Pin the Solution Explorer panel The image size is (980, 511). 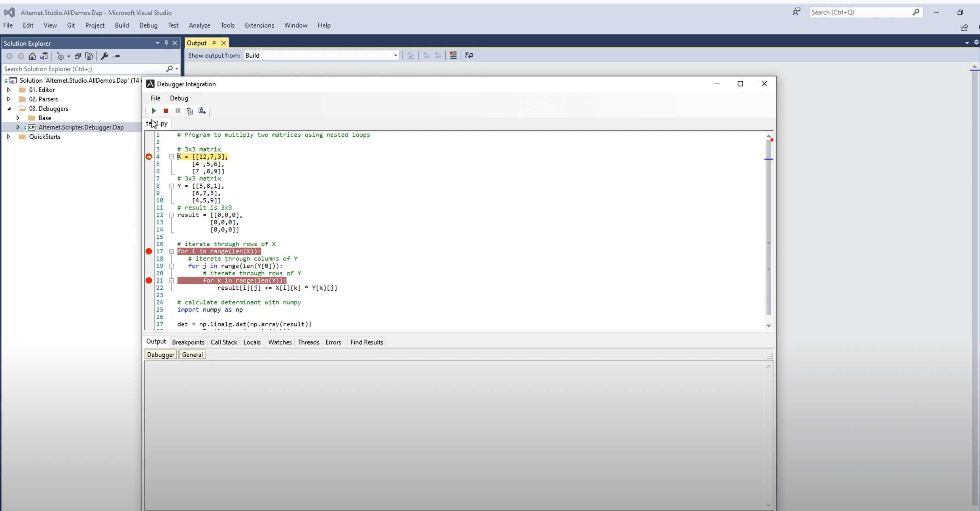pos(166,43)
